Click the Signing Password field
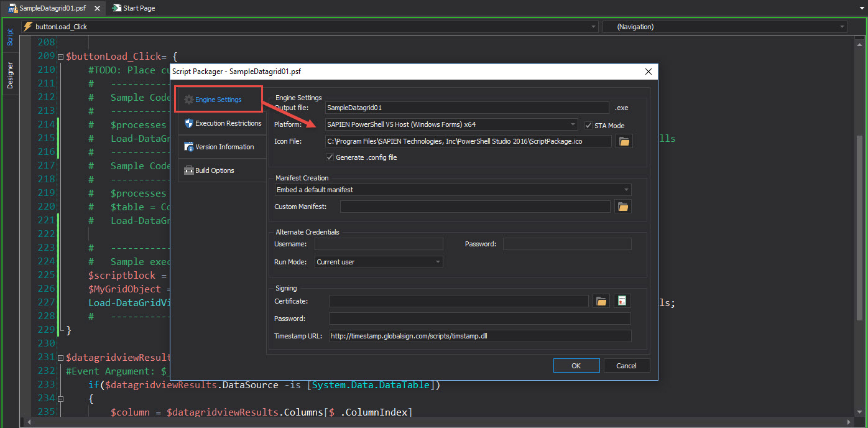868x428 pixels. (480, 319)
